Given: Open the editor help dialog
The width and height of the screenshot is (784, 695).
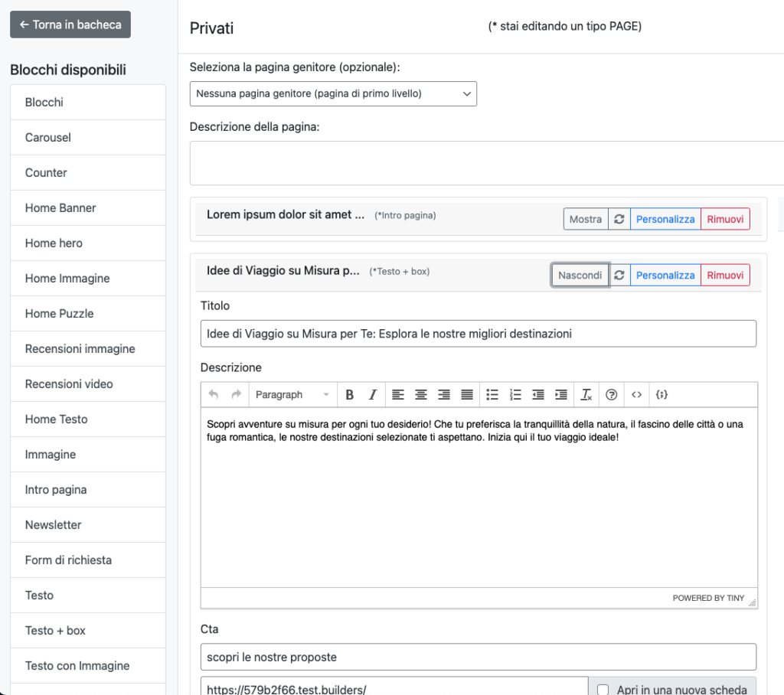Looking at the screenshot, I should (x=611, y=395).
